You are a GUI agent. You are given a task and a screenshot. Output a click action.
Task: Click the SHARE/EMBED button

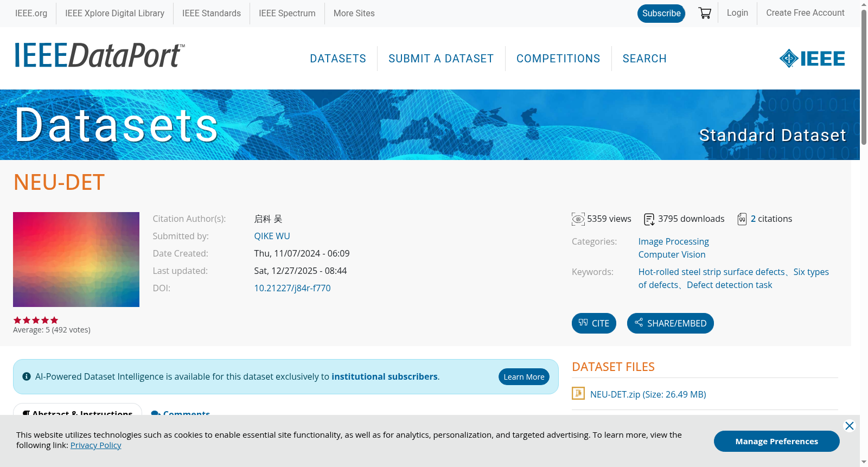coord(671,323)
